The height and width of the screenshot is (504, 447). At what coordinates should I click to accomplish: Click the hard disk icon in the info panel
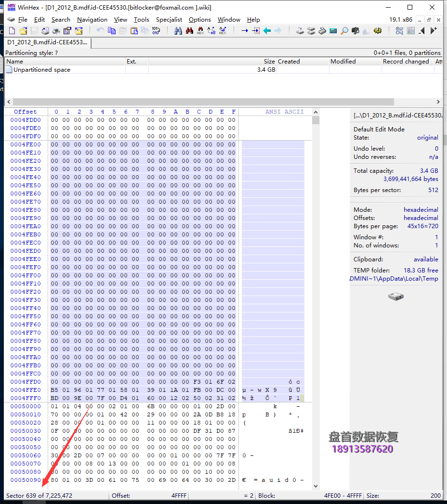[396, 297]
